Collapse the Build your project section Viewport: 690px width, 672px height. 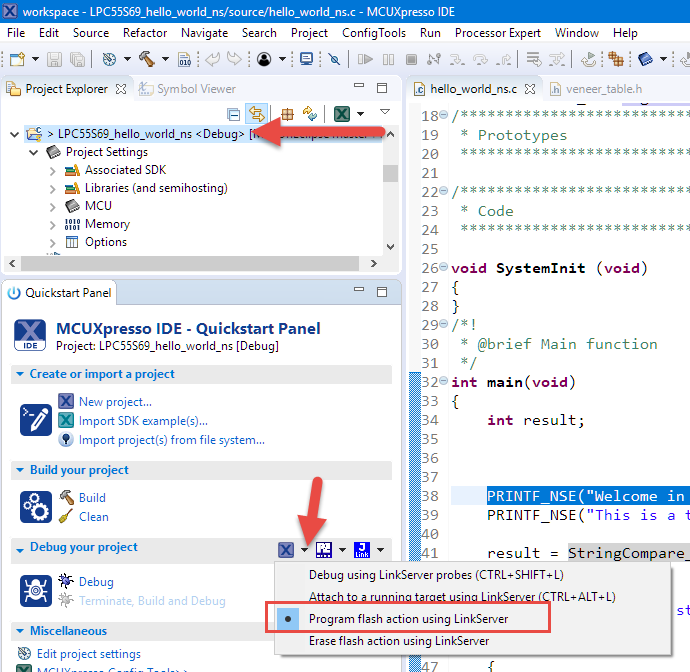tap(21, 470)
